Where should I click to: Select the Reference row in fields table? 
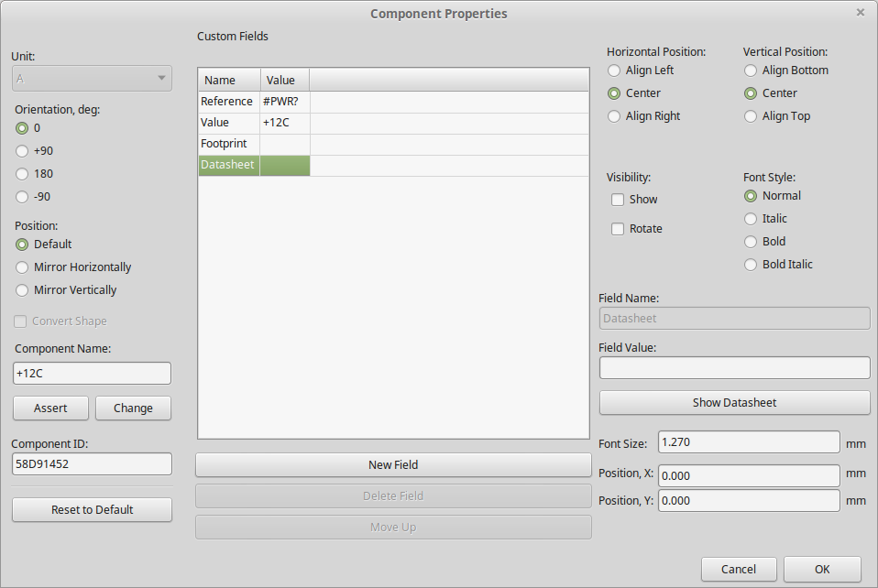coord(227,102)
